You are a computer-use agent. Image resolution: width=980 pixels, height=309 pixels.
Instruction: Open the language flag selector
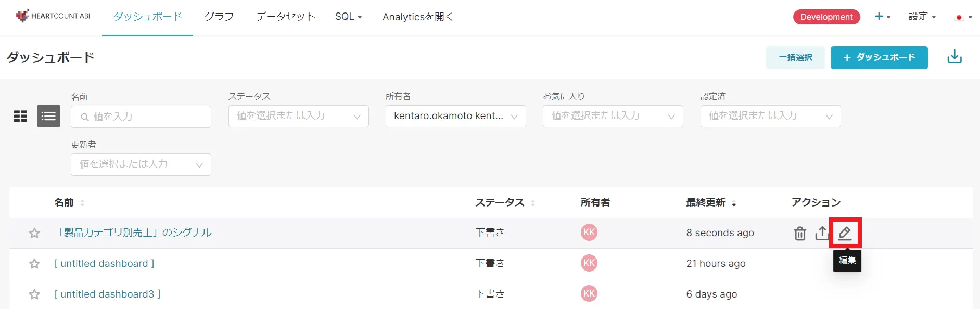coord(963,17)
